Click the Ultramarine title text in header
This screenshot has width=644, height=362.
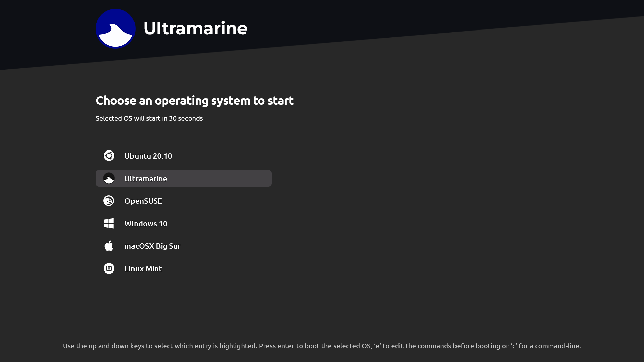coord(195,28)
